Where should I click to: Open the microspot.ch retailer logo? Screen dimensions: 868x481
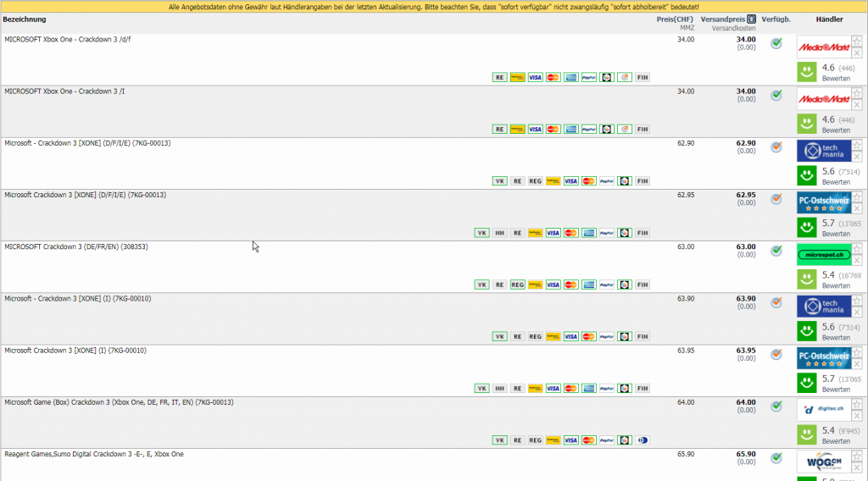[824, 254]
